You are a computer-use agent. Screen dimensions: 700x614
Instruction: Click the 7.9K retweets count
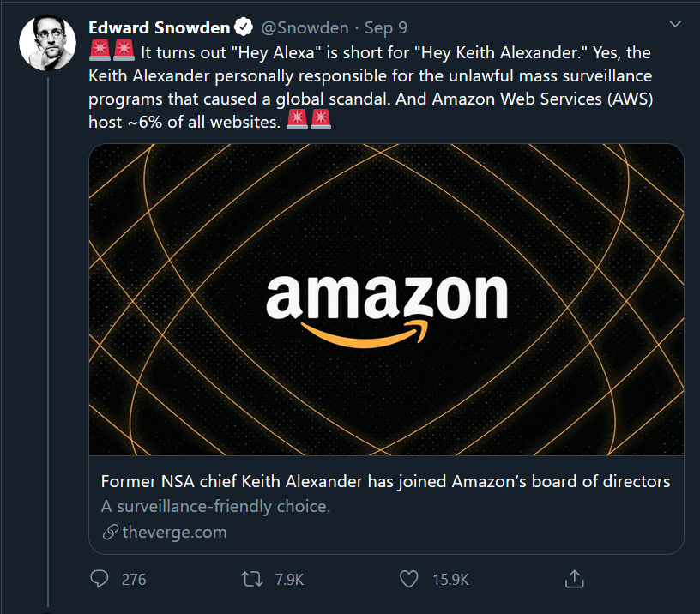[289, 580]
